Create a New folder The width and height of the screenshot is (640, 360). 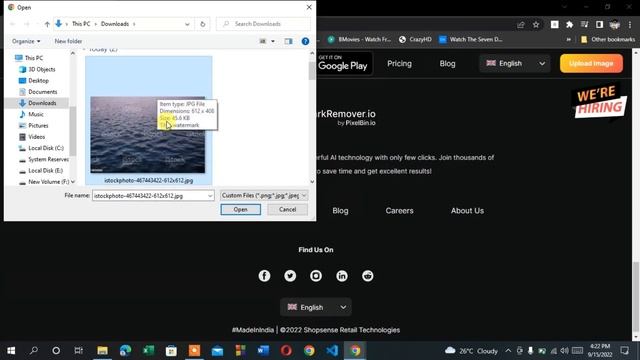pos(68,41)
